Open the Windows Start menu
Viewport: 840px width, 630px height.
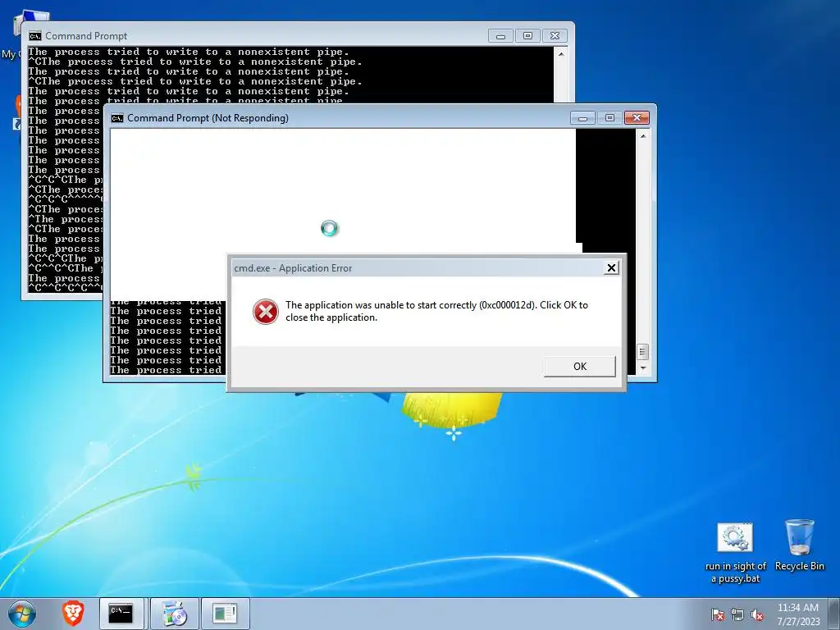(22, 614)
